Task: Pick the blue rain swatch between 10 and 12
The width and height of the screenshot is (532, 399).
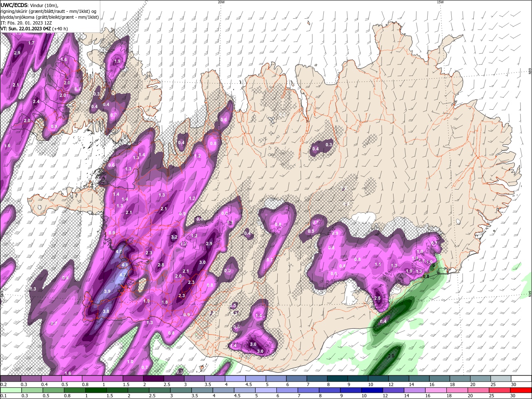Action: point(372,390)
